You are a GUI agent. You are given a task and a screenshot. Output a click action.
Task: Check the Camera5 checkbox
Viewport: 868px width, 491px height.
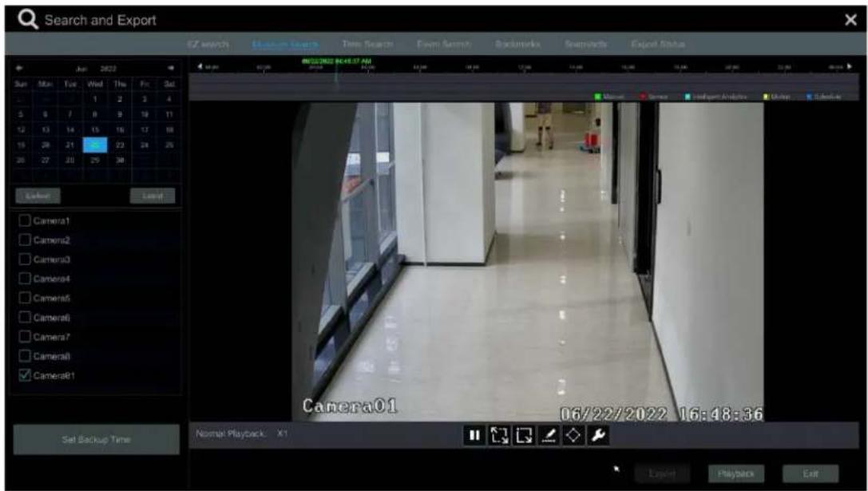coord(25,299)
